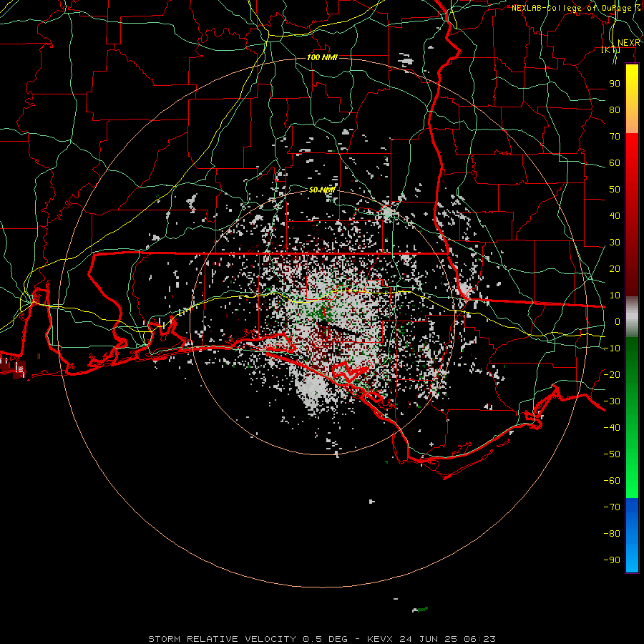Click the -60 knot scale label

612,481
